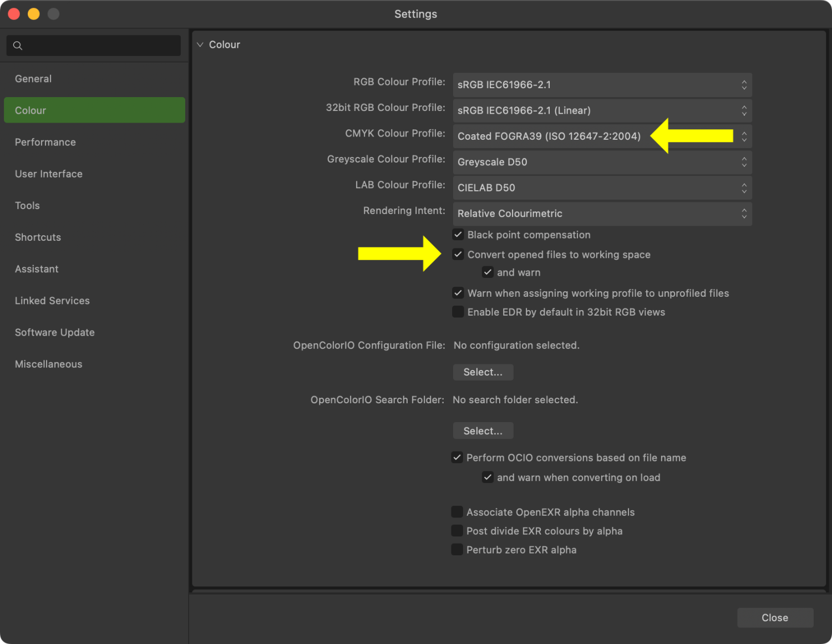Screen dimensions: 832x644
Task: Change the Greyscale Colour Profile dropdown
Action: (x=602, y=162)
